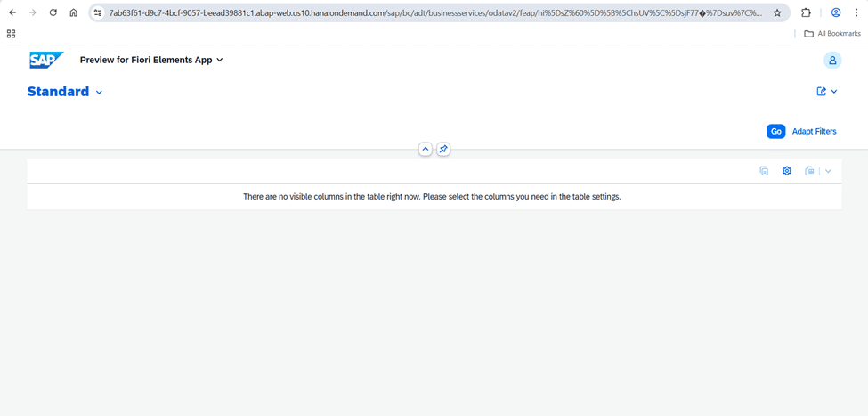Image resolution: width=868 pixels, height=416 pixels.
Task: Click the Adapt Filters link
Action: click(x=814, y=131)
